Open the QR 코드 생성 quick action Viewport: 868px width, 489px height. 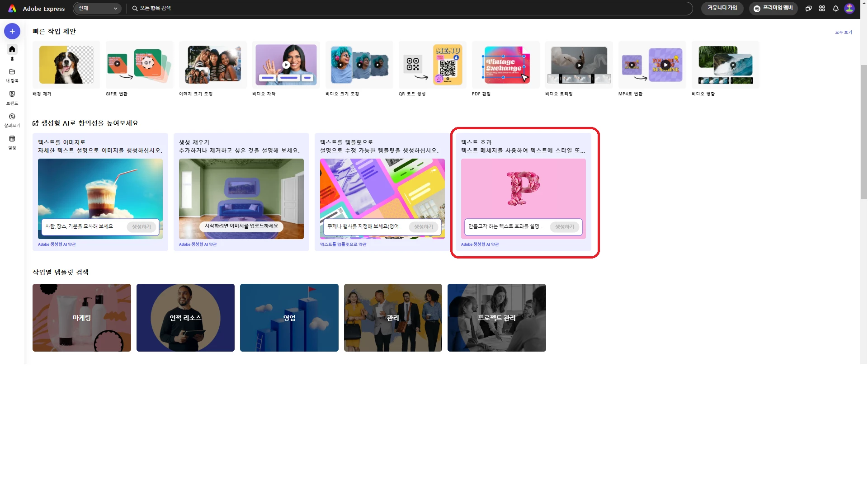433,65
